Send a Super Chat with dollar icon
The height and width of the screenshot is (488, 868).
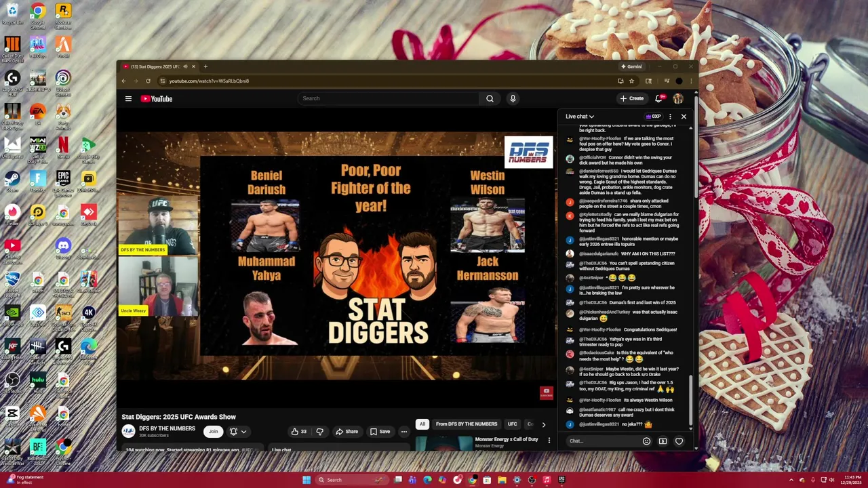click(x=663, y=441)
